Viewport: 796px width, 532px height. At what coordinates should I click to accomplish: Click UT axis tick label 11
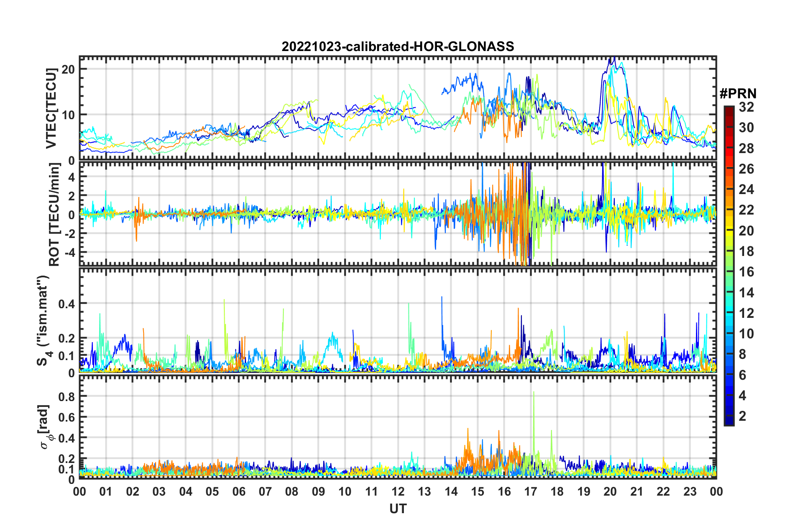tap(372, 491)
